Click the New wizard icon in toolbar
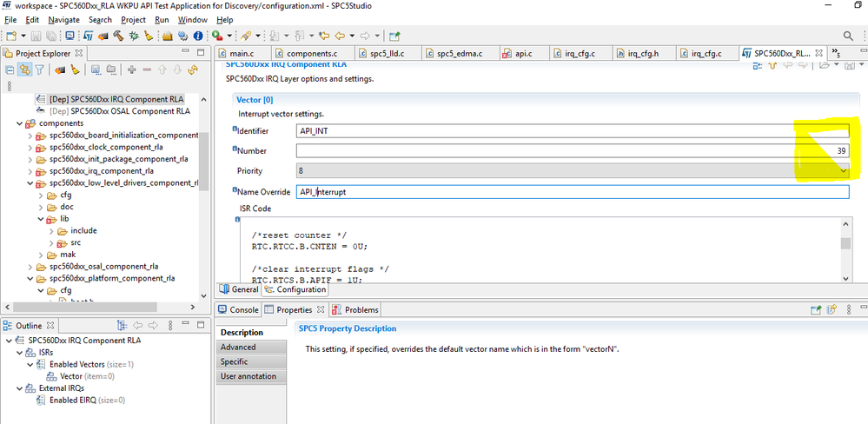 tap(11, 36)
